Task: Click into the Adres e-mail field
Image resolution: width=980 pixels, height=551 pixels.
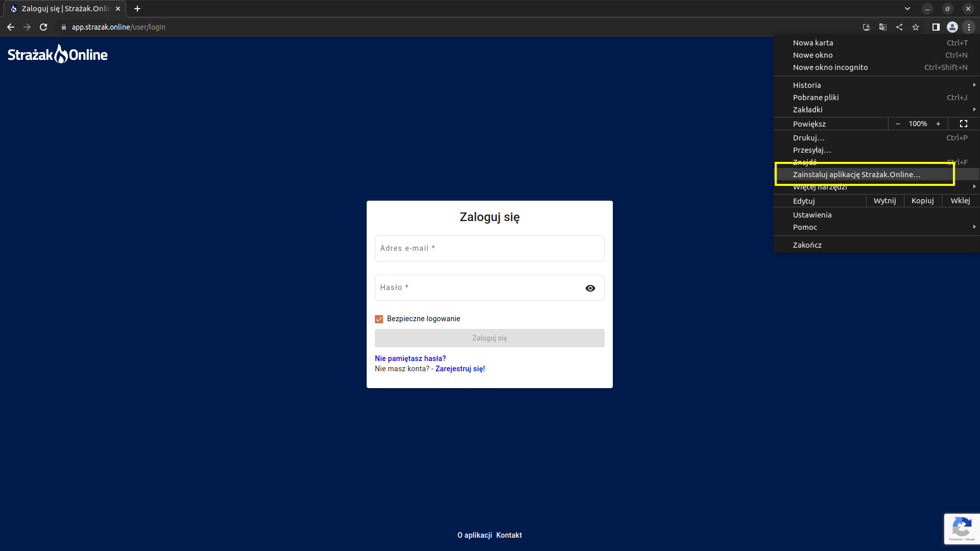Action: click(x=489, y=248)
